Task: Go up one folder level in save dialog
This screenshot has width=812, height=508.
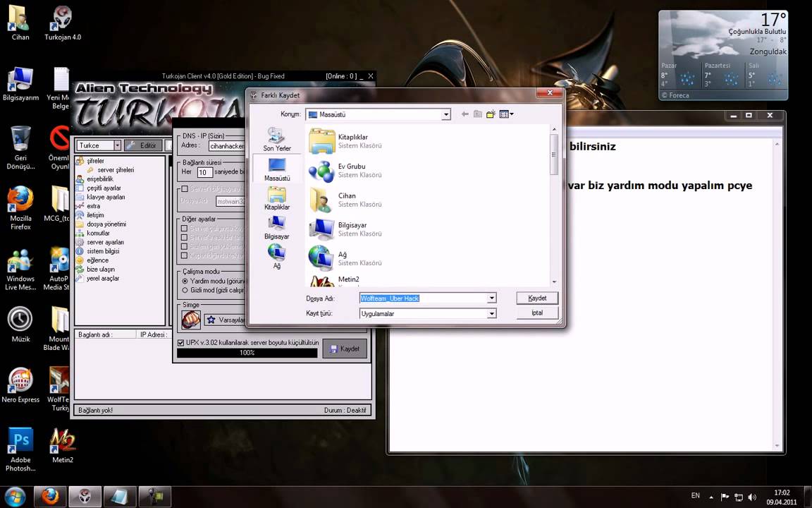Action: pos(477,114)
